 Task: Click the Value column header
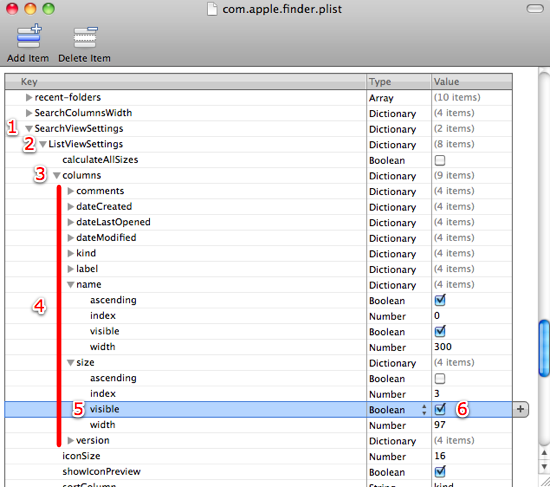tap(471, 82)
